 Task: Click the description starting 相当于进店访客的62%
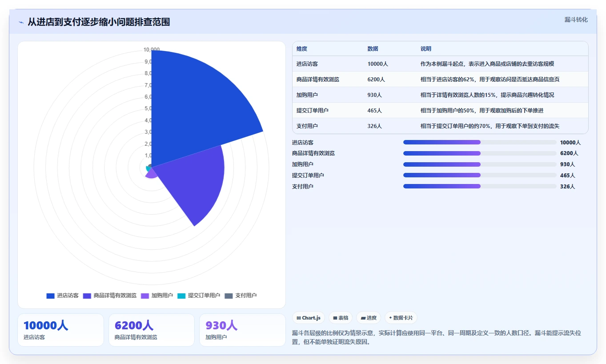(490, 80)
